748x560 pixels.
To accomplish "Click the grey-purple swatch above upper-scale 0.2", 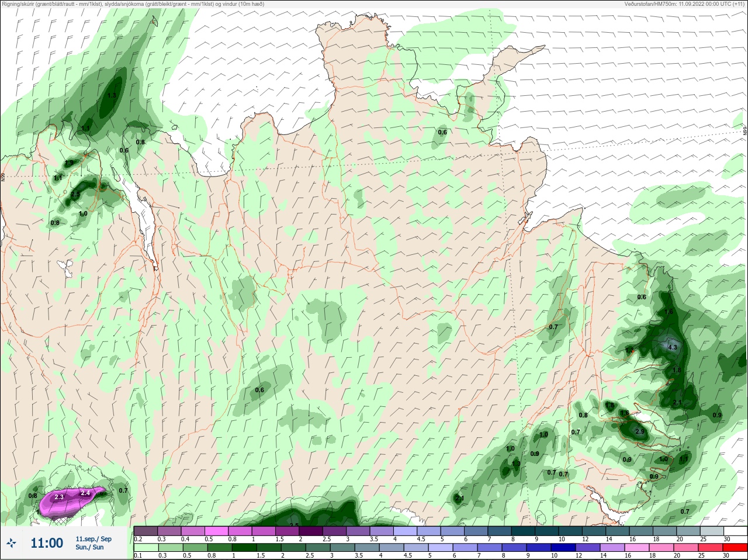I will click(x=146, y=531).
